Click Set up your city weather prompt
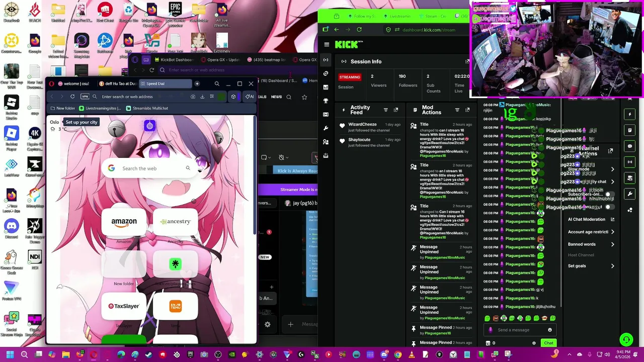Viewport: 644px width, 362px height. tap(81, 122)
